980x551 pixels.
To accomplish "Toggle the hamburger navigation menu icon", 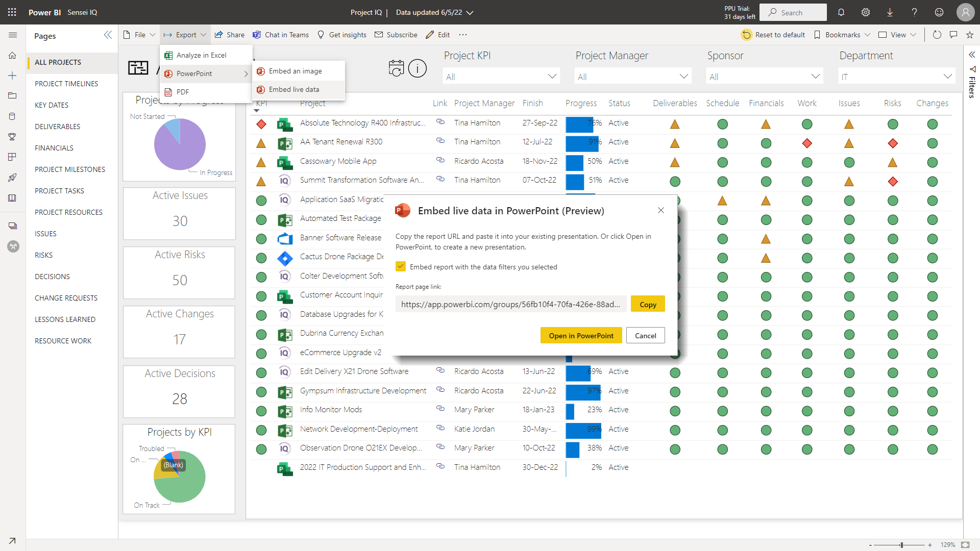I will coord(13,35).
